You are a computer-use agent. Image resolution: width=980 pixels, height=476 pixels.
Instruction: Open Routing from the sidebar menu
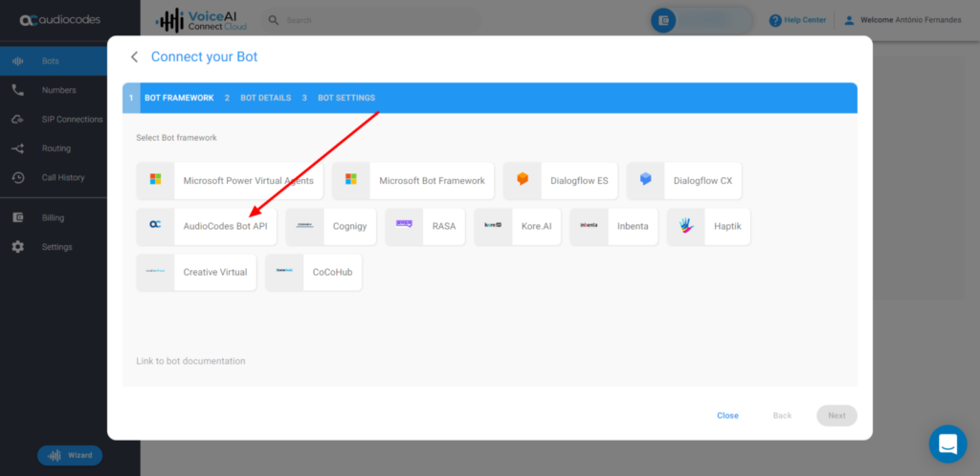[x=56, y=148]
